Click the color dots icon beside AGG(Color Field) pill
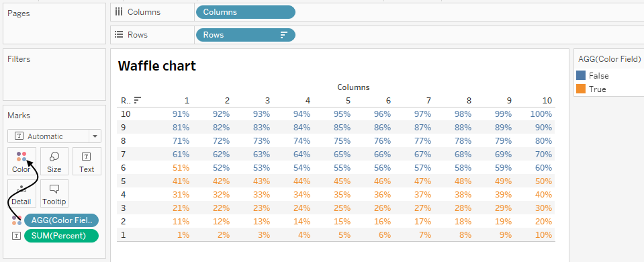Screen dimensions: 644x262 click(17, 220)
